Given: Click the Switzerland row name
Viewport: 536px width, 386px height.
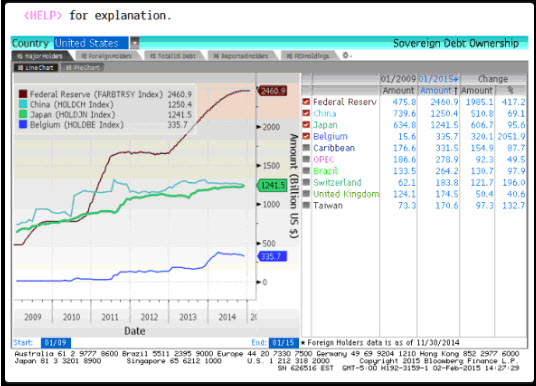Looking at the screenshot, I should click(337, 182).
